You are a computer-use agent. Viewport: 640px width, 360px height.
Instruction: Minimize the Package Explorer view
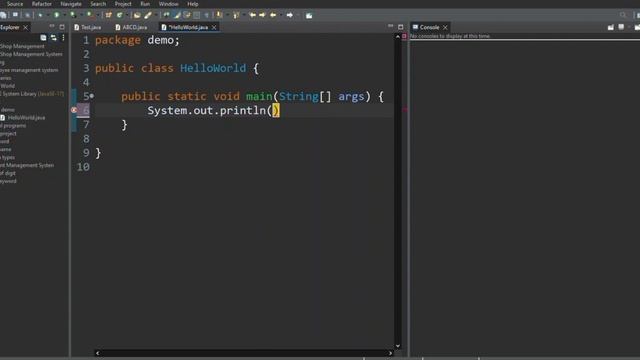pos(51,27)
